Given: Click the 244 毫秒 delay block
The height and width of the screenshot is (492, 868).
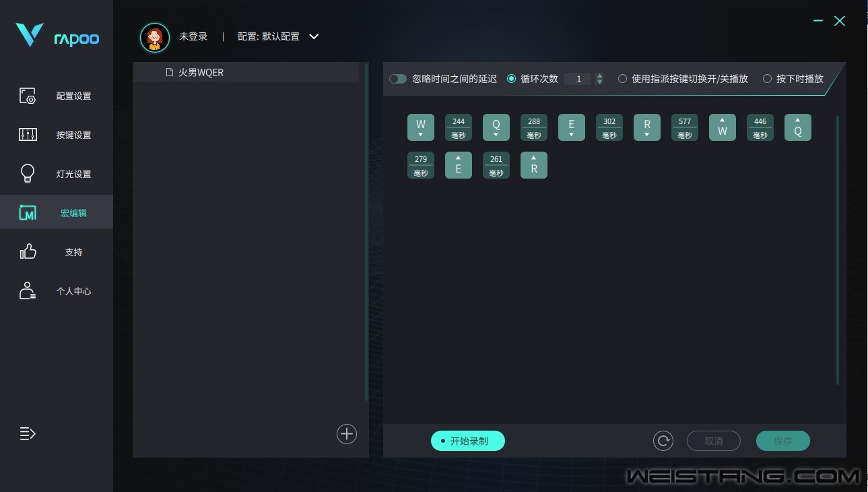Looking at the screenshot, I should (459, 127).
